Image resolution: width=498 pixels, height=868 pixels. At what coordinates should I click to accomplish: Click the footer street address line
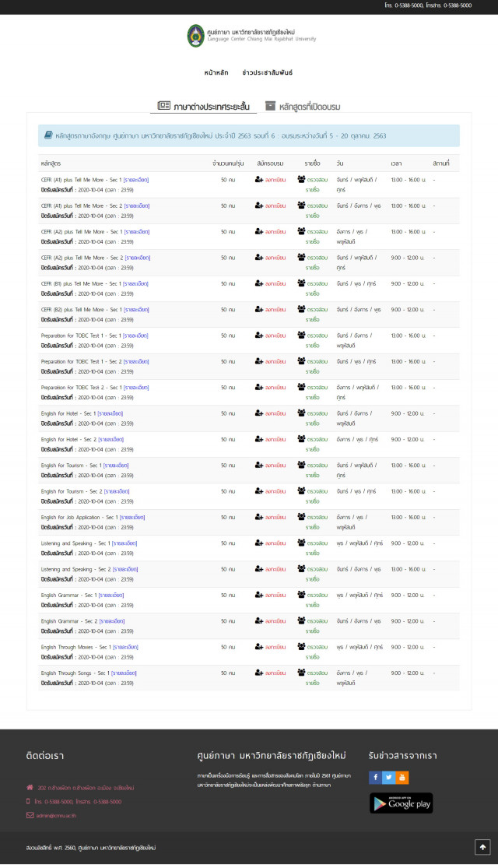tap(86, 788)
